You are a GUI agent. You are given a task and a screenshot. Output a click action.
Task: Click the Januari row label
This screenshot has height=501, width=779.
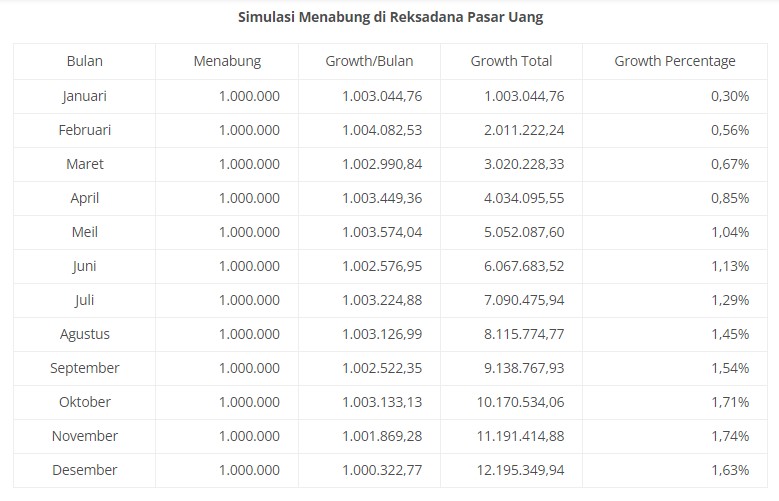click(84, 96)
